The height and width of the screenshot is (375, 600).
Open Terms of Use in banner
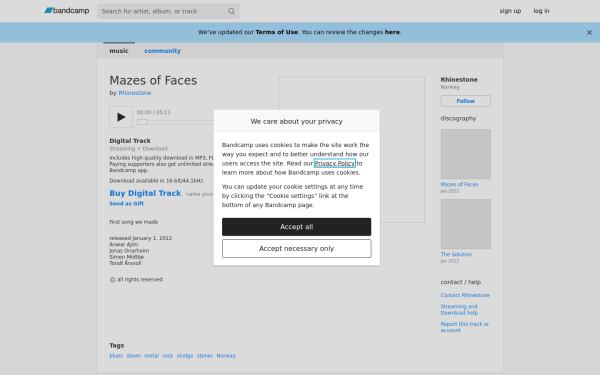coord(277,32)
